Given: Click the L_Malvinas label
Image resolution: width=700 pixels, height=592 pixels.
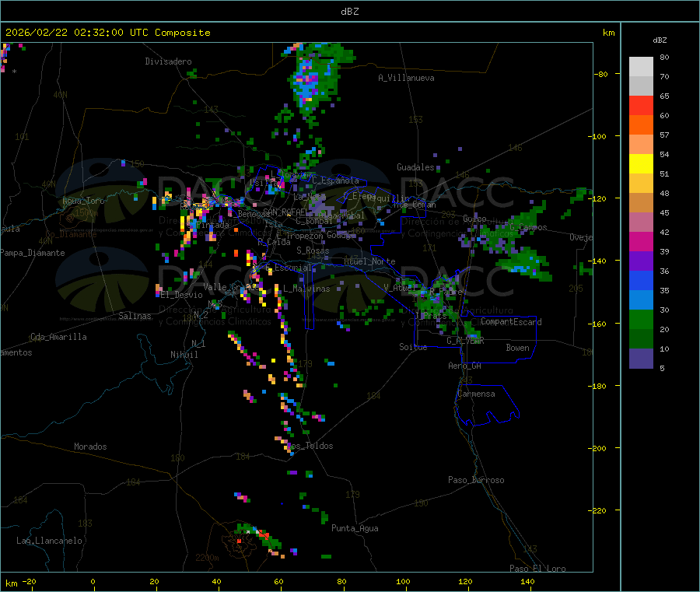Looking at the screenshot, I should click(x=306, y=289).
